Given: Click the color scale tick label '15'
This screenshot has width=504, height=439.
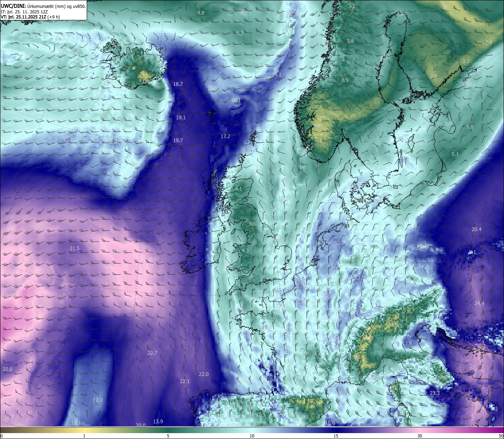Looking at the screenshot, I should coord(336,436).
